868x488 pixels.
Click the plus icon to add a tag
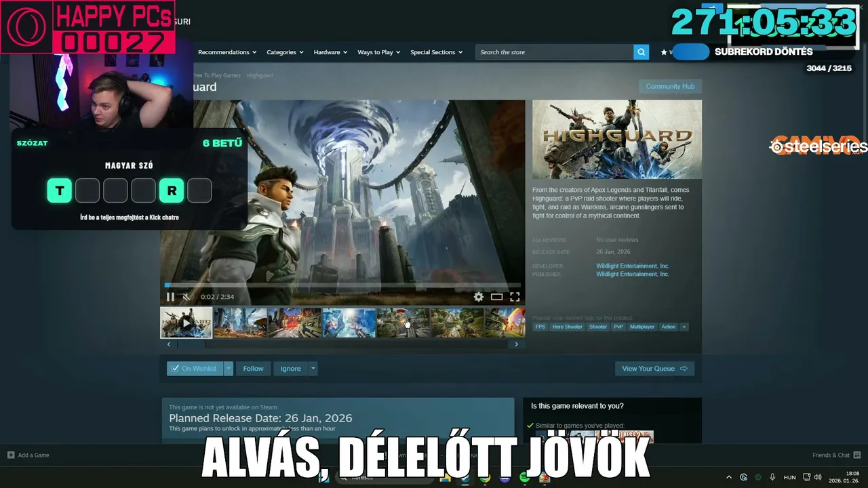[684, 327]
